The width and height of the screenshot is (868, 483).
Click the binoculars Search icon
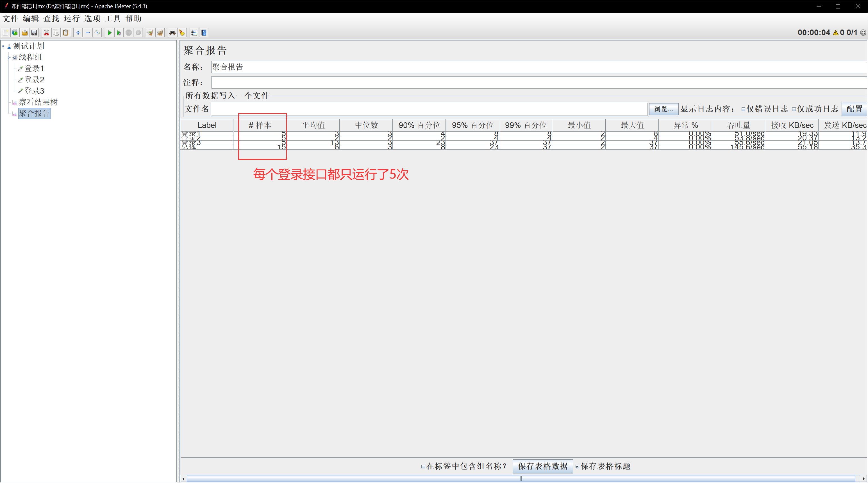pyautogui.click(x=172, y=33)
